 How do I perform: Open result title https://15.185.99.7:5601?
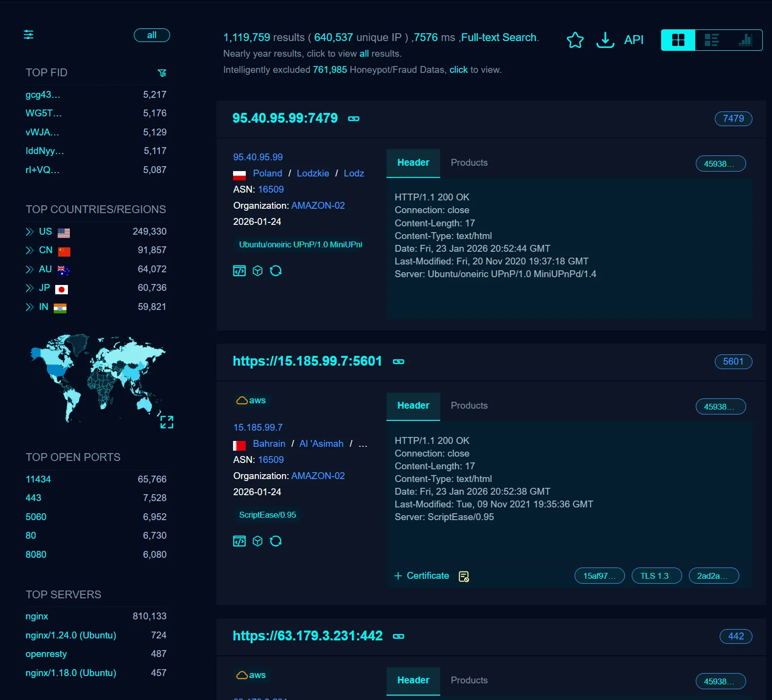pos(307,361)
